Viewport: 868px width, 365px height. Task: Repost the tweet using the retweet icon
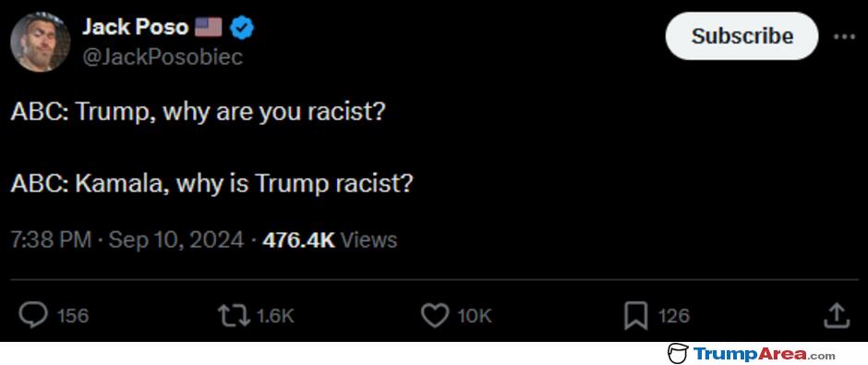click(235, 316)
